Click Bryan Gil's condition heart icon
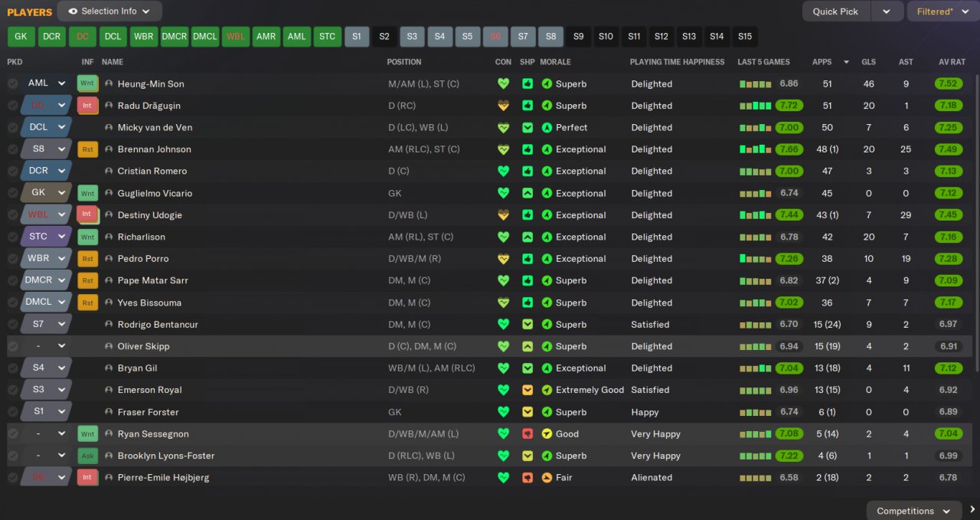Image resolution: width=980 pixels, height=520 pixels. pyautogui.click(x=503, y=368)
